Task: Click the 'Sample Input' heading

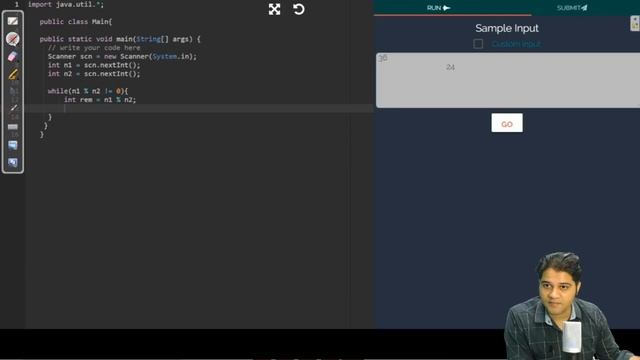Action: (507, 28)
